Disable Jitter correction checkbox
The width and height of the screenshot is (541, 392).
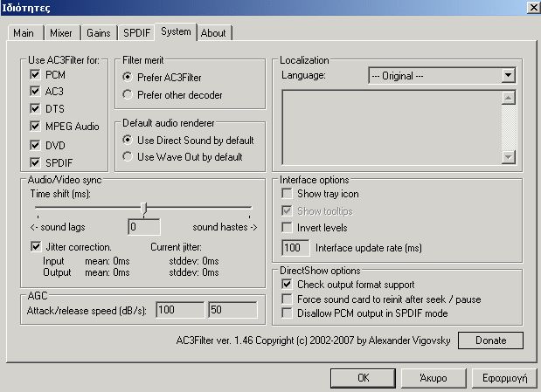click(35, 246)
